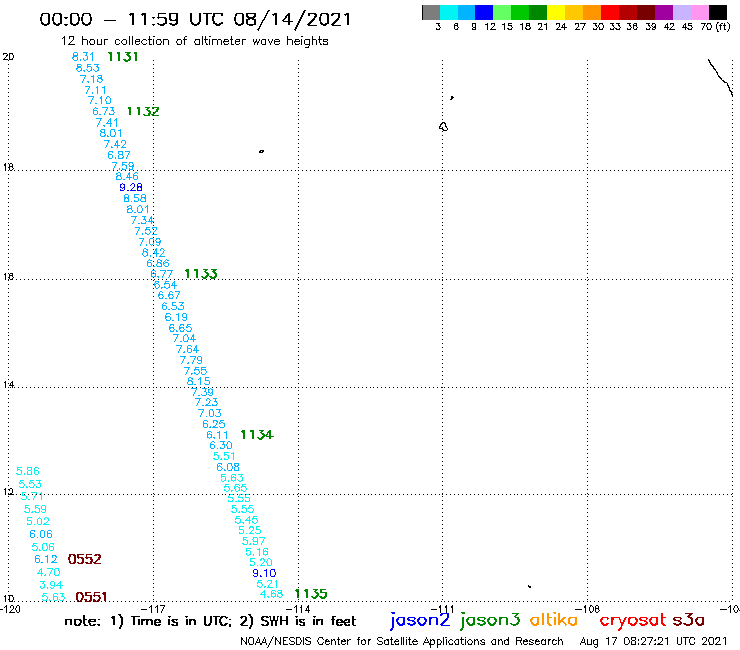
Task: Click the jason2 legend label
Action: click(420, 620)
